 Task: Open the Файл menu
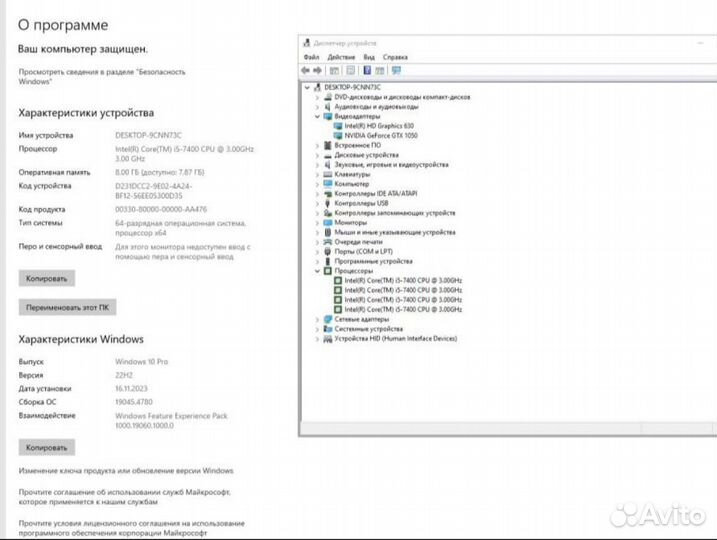coord(310,57)
